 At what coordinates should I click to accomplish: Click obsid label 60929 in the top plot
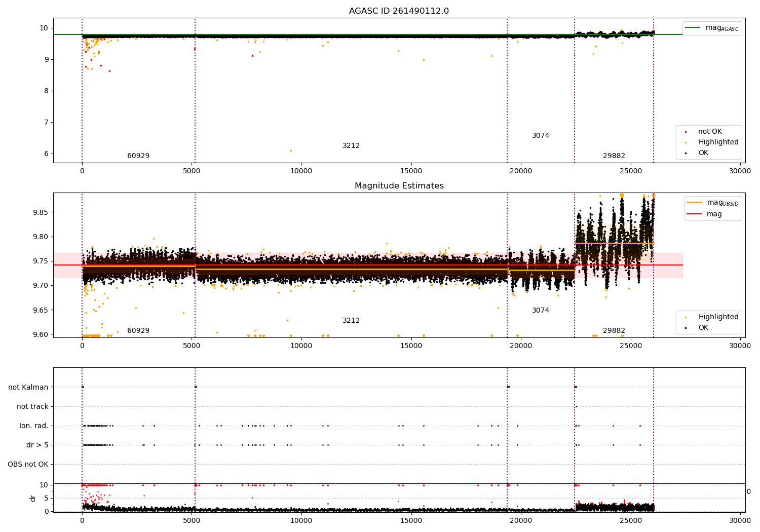[138, 156]
